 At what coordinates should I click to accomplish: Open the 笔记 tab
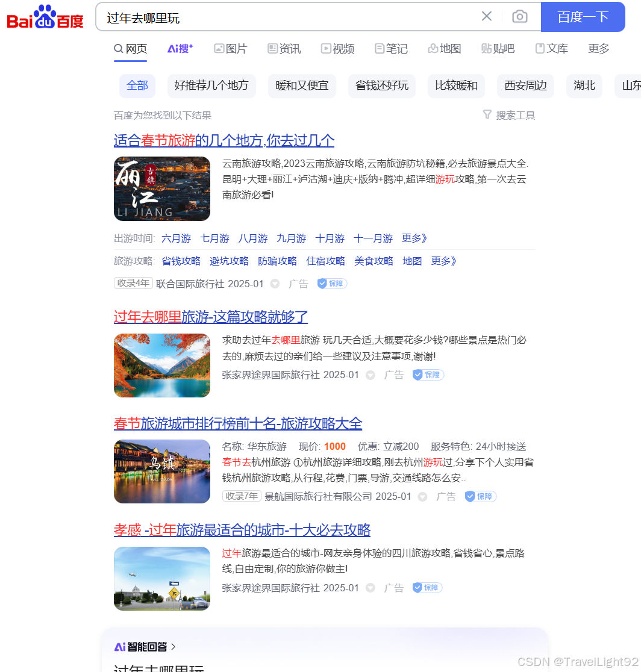click(391, 49)
